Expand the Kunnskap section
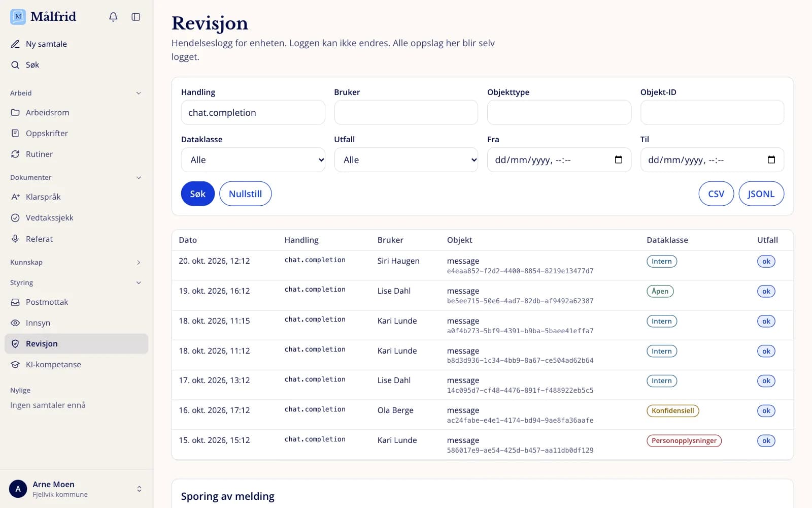The height and width of the screenshot is (508, 812). tap(76, 262)
